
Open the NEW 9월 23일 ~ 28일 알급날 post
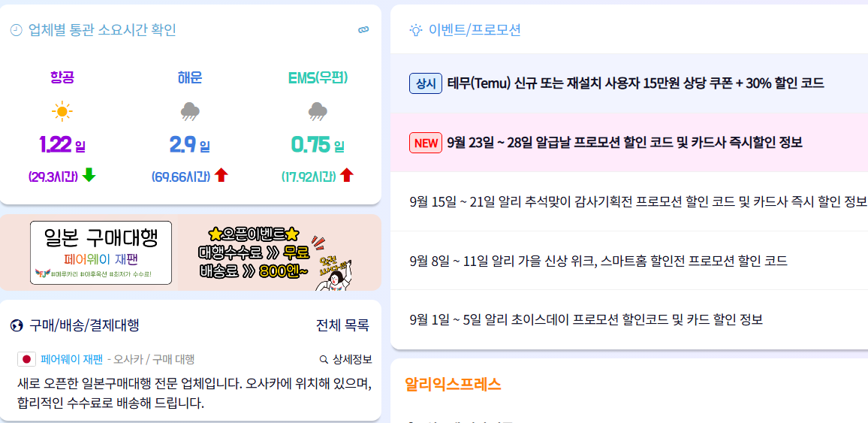pos(629,143)
